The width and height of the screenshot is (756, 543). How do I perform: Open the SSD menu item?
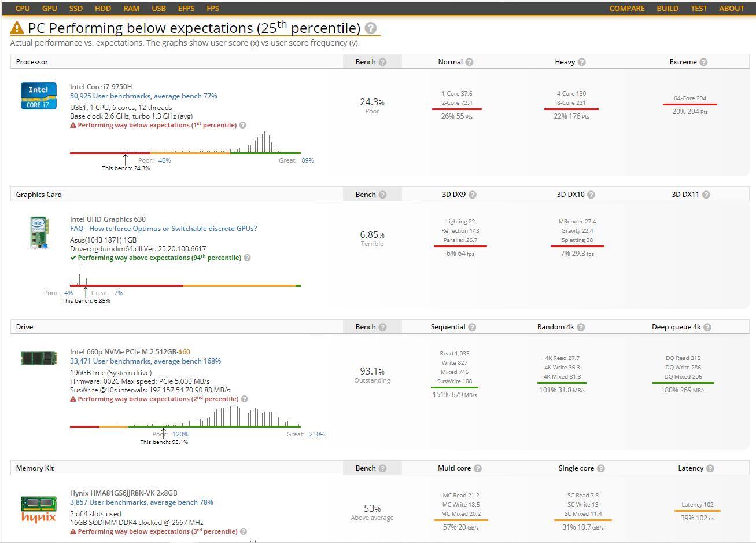click(x=76, y=8)
